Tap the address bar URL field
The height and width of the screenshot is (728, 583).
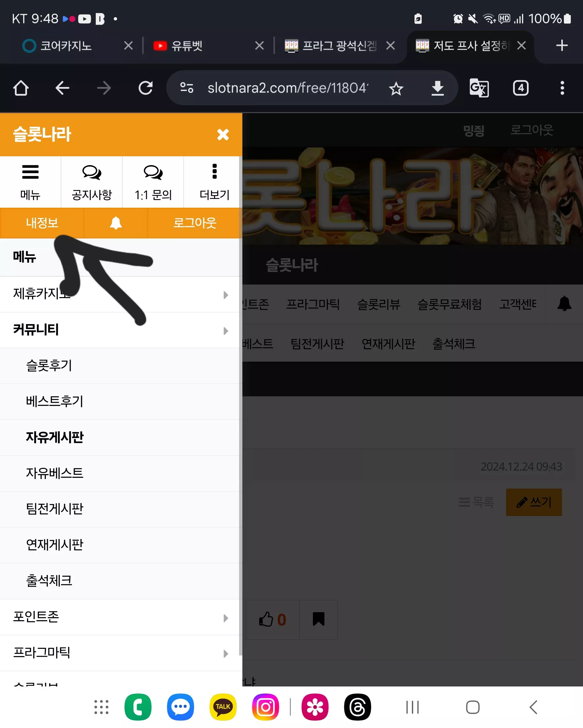tap(288, 88)
